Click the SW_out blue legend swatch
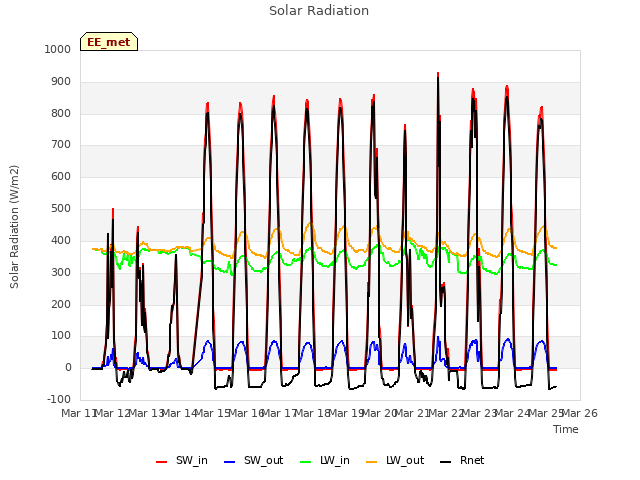This screenshot has width=640, height=480. click(230, 462)
